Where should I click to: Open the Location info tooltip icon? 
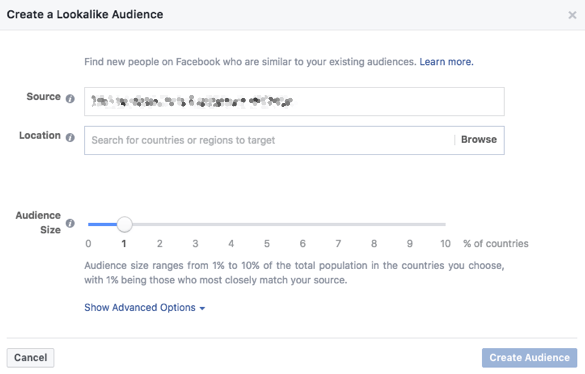coord(70,137)
